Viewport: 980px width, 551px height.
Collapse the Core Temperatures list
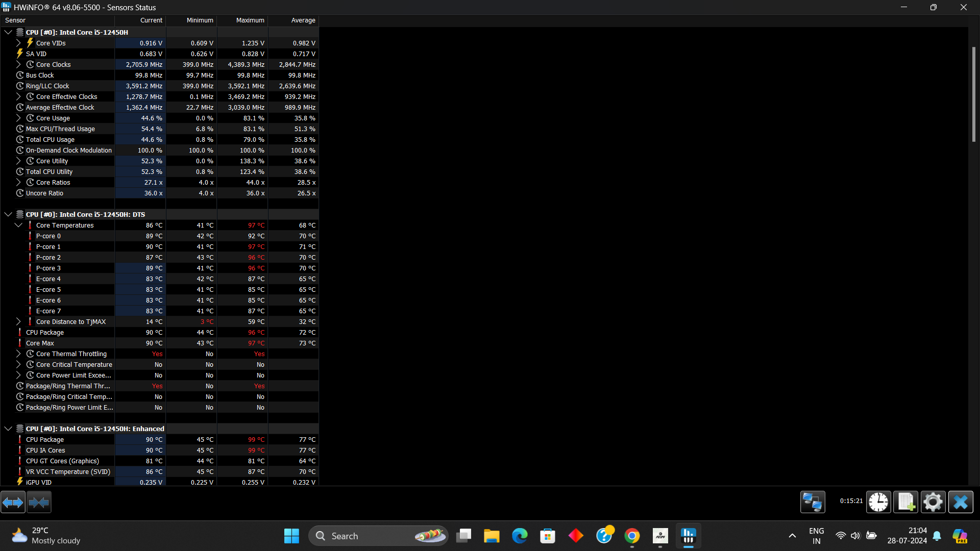[x=18, y=225]
